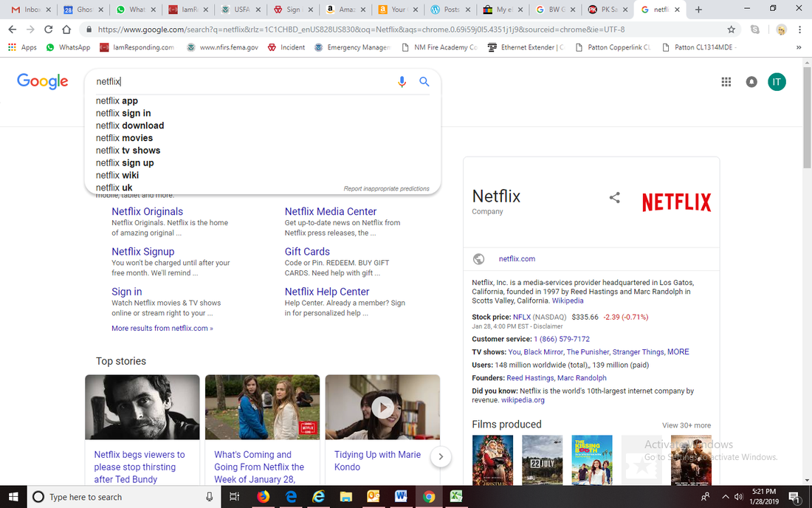Go to the Google logo homepage
This screenshot has height=508, width=812.
43,81
